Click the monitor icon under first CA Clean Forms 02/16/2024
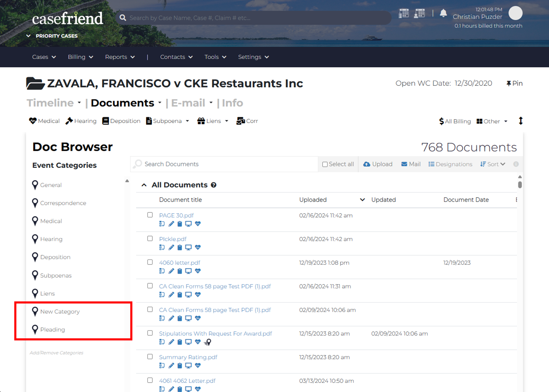This screenshot has height=392, width=549. tap(188, 295)
